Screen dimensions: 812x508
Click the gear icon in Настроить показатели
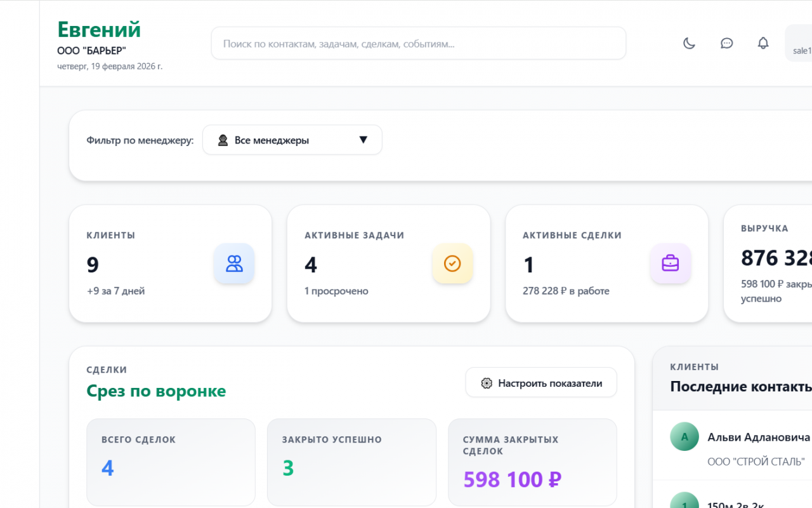pos(487,383)
